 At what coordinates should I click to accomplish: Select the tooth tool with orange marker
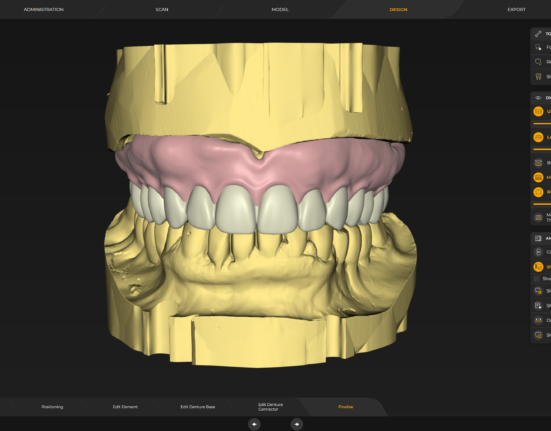tap(538, 62)
